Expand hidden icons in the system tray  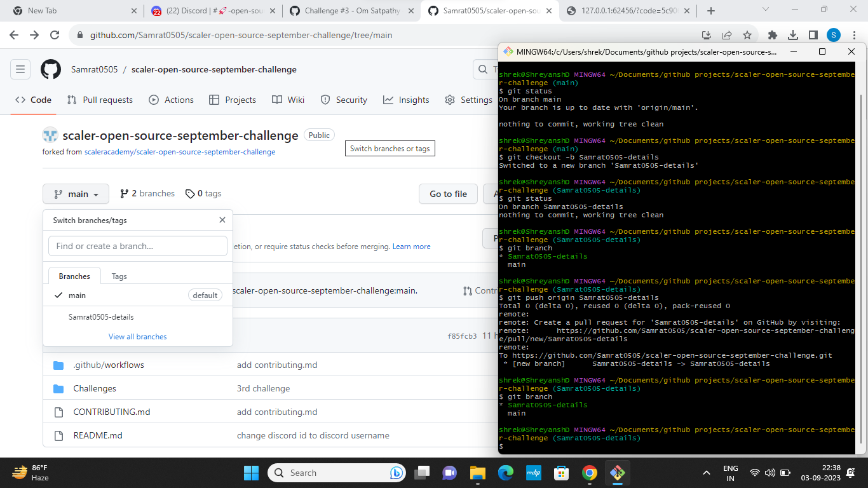pos(706,473)
